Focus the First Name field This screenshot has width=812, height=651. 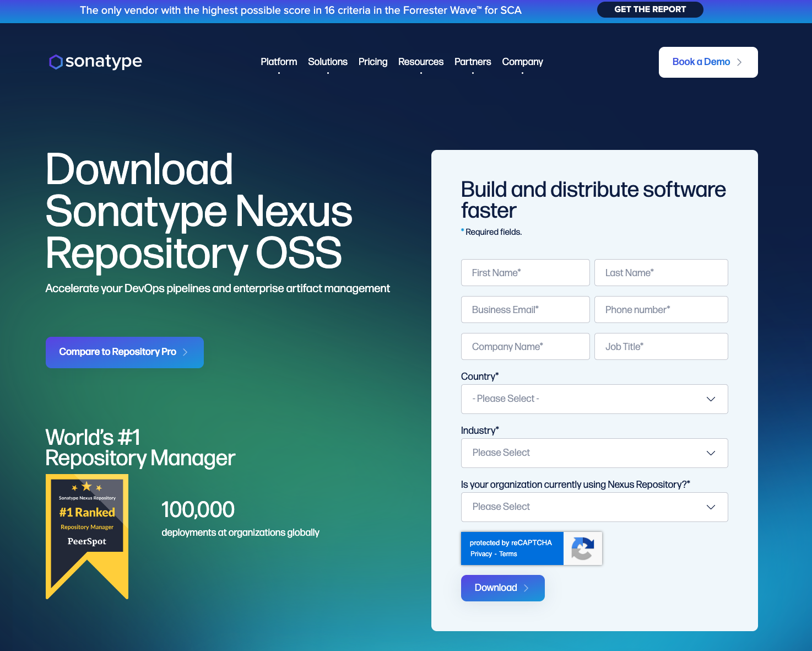click(525, 273)
